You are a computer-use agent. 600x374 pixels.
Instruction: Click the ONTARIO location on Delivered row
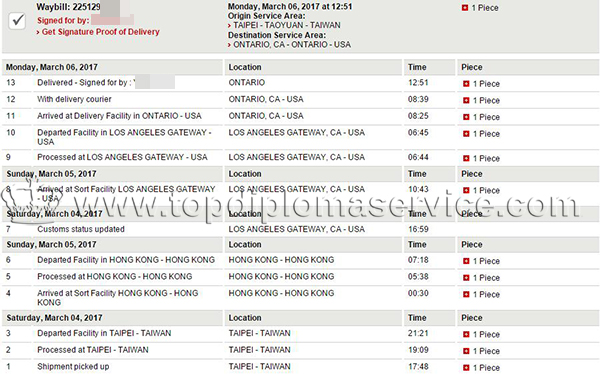point(246,83)
